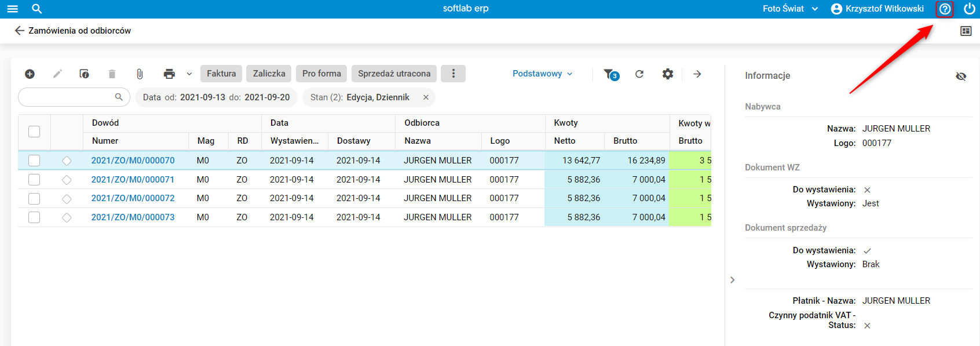980x346 pixels.
Task: Sort by the Dostawy column header
Action: tap(362, 141)
